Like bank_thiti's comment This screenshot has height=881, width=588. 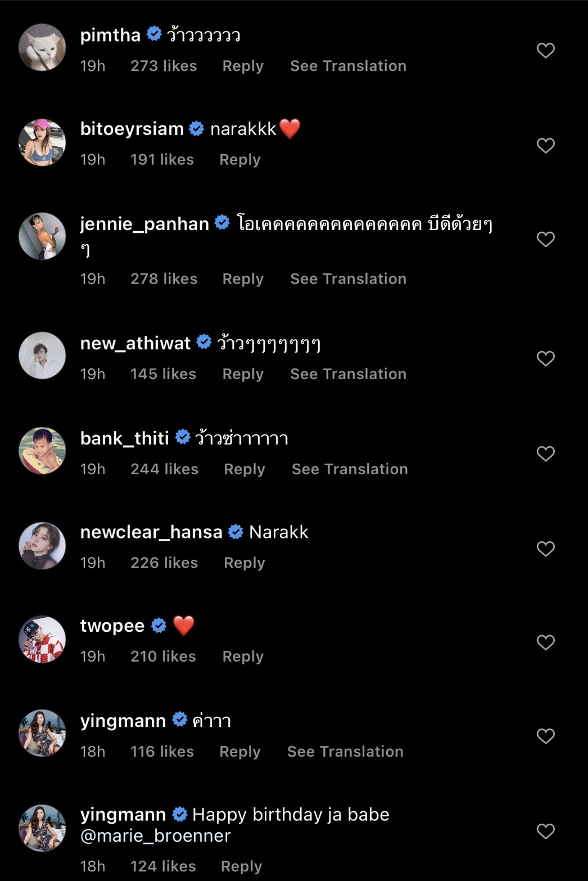click(545, 453)
